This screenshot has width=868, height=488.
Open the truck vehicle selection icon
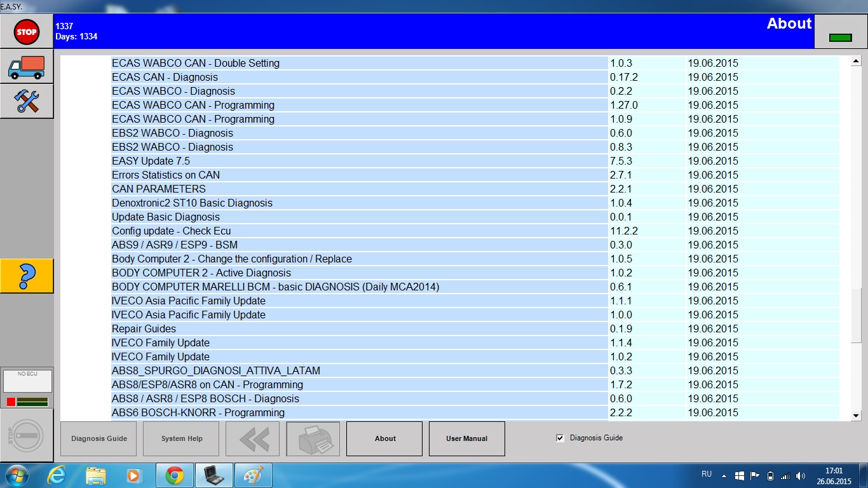[x=27, y=67]
